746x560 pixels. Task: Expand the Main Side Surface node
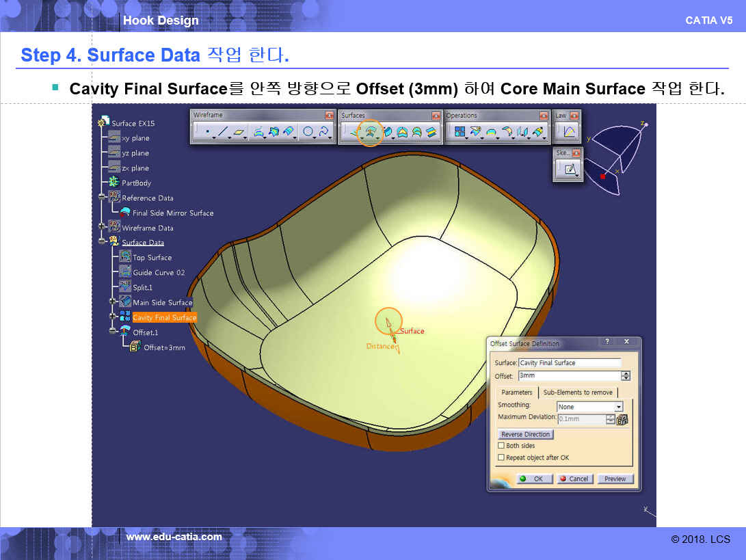(113, 302)
